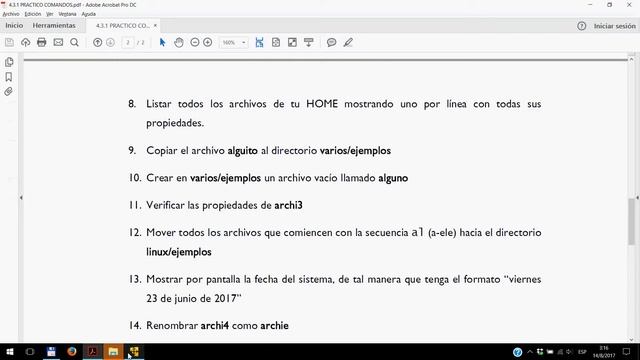This screenshot has height=360, width=640.
Task: Open the Archivo menu
Action: coord(11,14)
